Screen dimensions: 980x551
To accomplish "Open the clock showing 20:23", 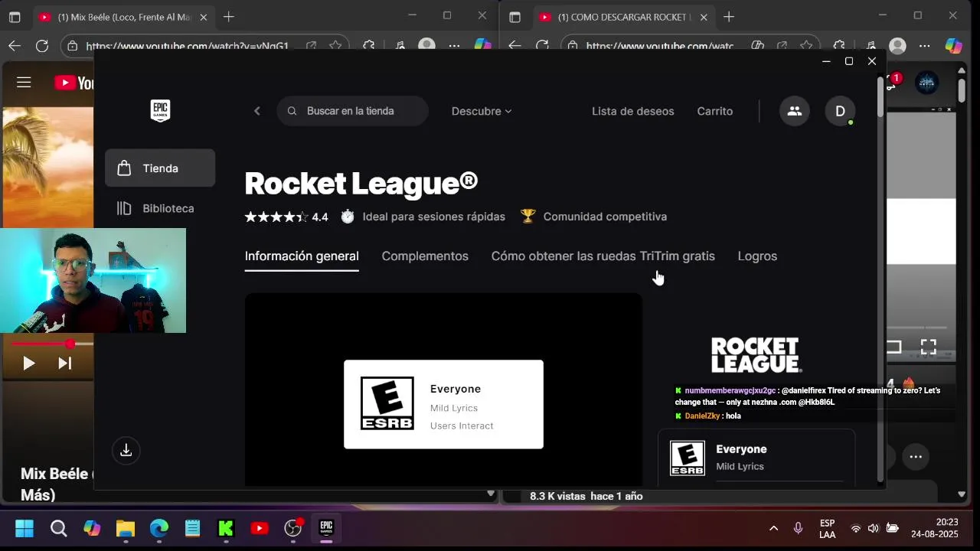I will [x=934, y=528].
